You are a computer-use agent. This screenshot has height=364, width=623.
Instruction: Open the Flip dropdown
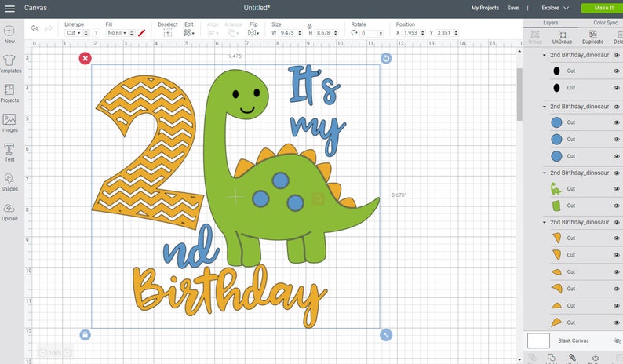pyautogui.click(x=253, y=33)
